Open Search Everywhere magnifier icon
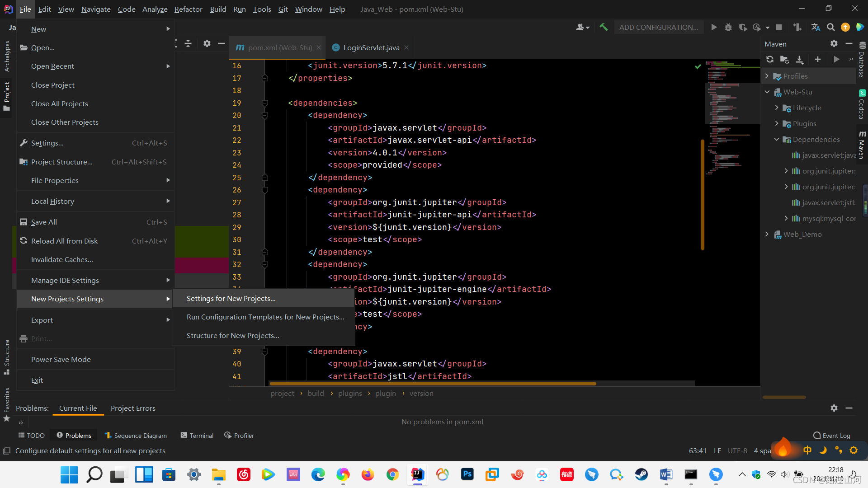 coord(830,28)
